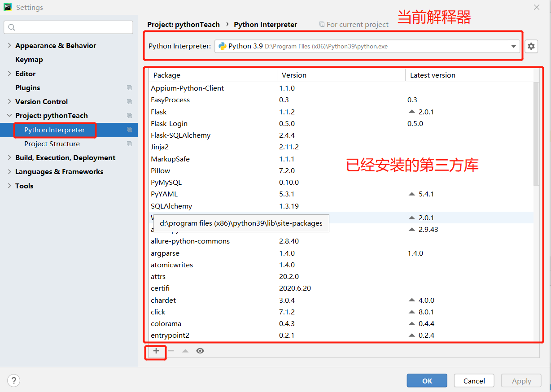Select the Jinja2 package row
Screen dimensions: 551x392
pyautogui.click(x=341, y=147)
